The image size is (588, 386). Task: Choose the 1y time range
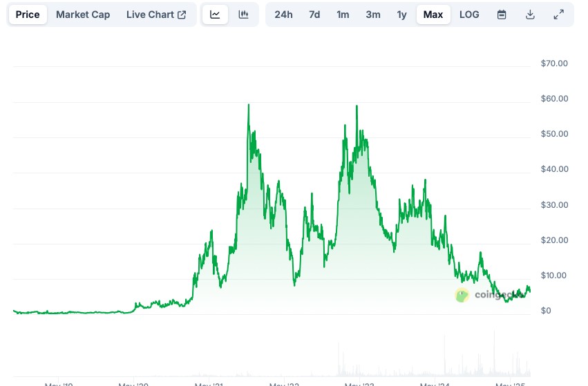[x=401, y=15]
